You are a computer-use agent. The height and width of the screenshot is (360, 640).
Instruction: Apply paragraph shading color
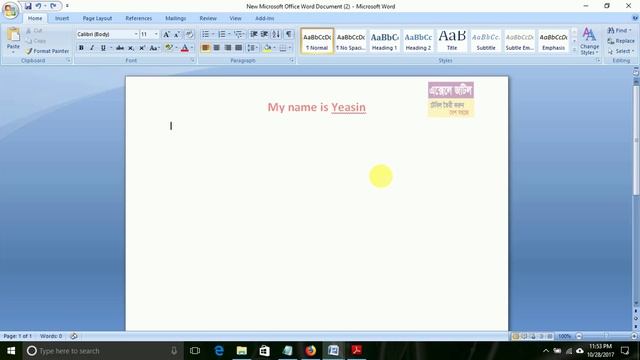[267, 48]
